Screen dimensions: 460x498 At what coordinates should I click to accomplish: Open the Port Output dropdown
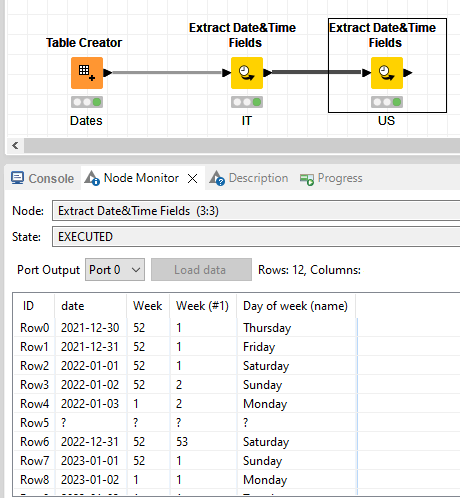click(115, 270)
